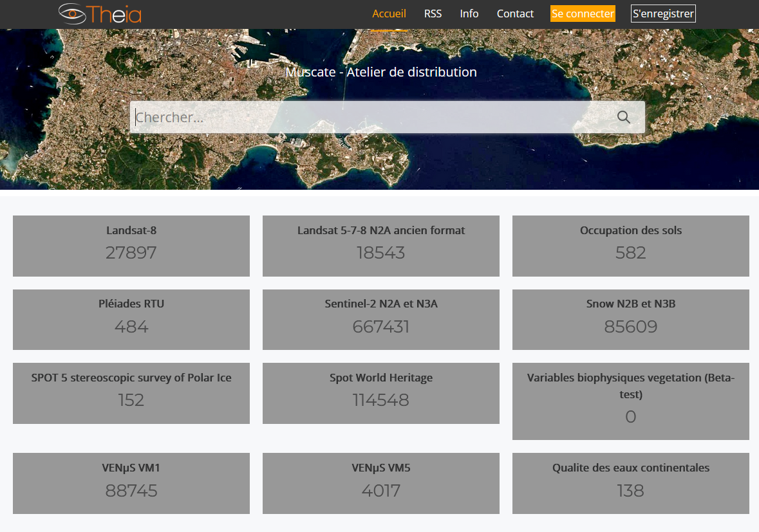Open SPOT 5 stereoscopic survey of Polar Ice
Viewport: 759px width, 532px height.
click(131, 393)
